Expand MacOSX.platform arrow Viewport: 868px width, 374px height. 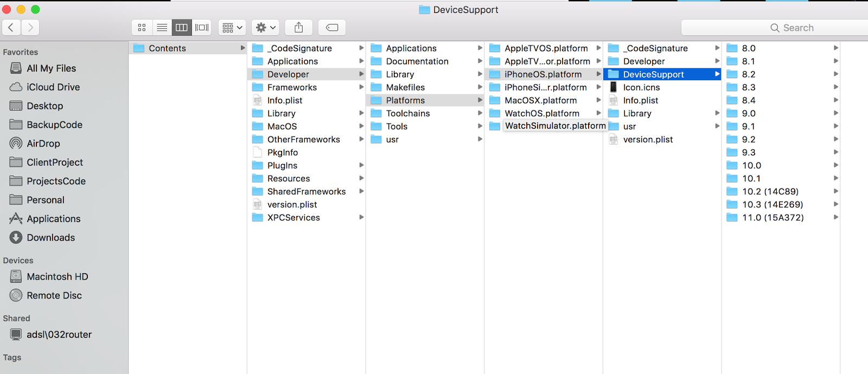[599, 100]
